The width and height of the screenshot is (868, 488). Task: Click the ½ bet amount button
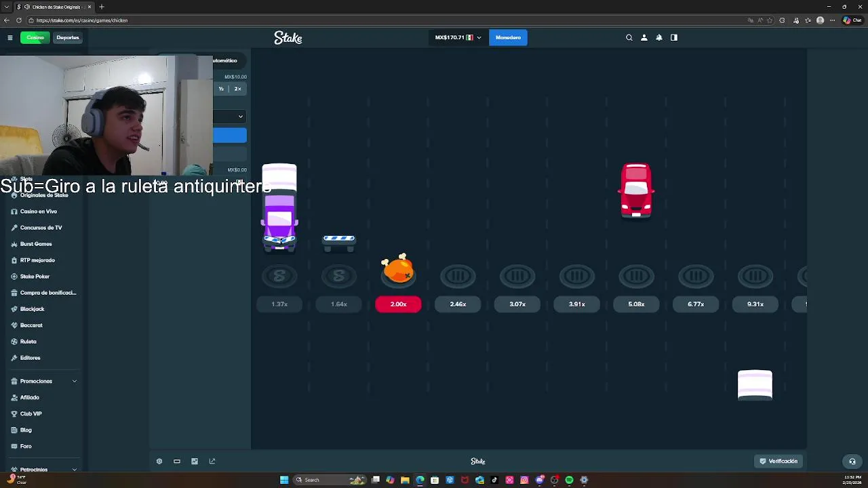[221, 89]
